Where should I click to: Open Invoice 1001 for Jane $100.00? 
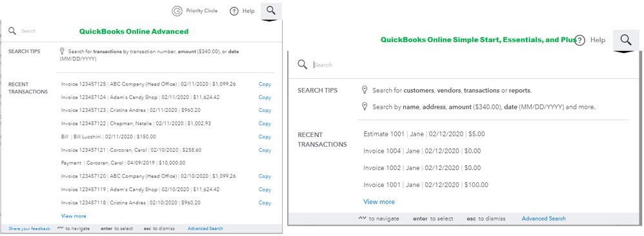[x=425, y=185]
